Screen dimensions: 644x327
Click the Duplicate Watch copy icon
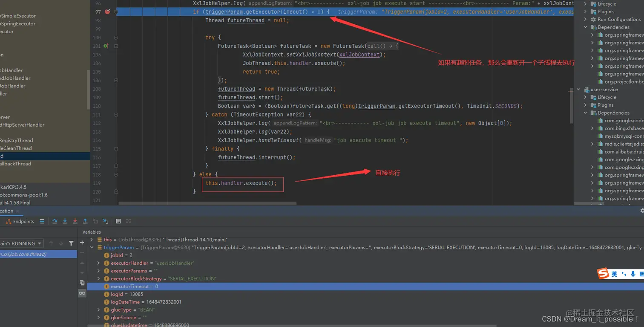tap(82, 283)
